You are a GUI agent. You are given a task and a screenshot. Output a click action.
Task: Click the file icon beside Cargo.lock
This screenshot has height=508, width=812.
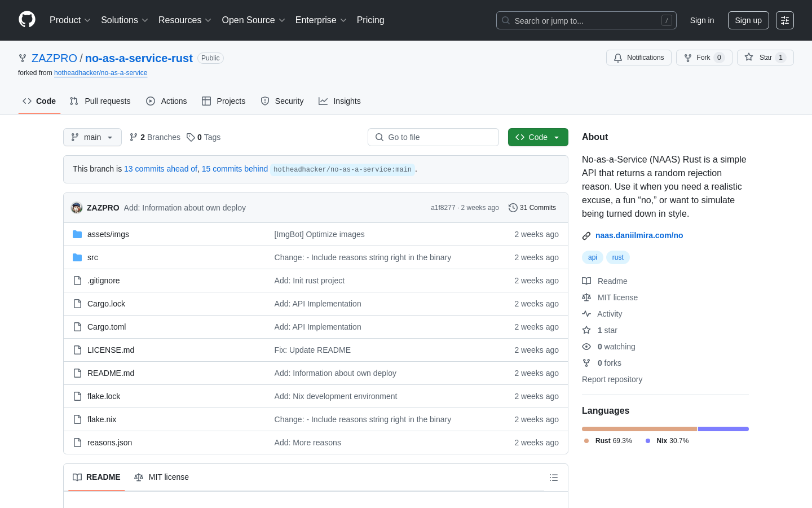(x=77, y=304)
